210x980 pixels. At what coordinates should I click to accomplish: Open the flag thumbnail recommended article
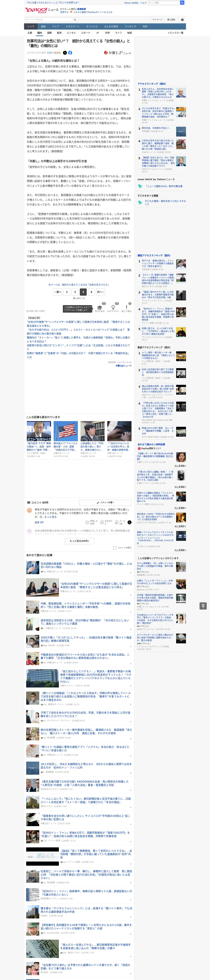[x=66, y=431]
